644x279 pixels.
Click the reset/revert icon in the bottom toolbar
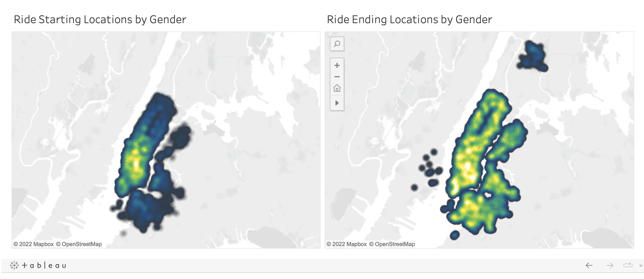tap(628, 265)
